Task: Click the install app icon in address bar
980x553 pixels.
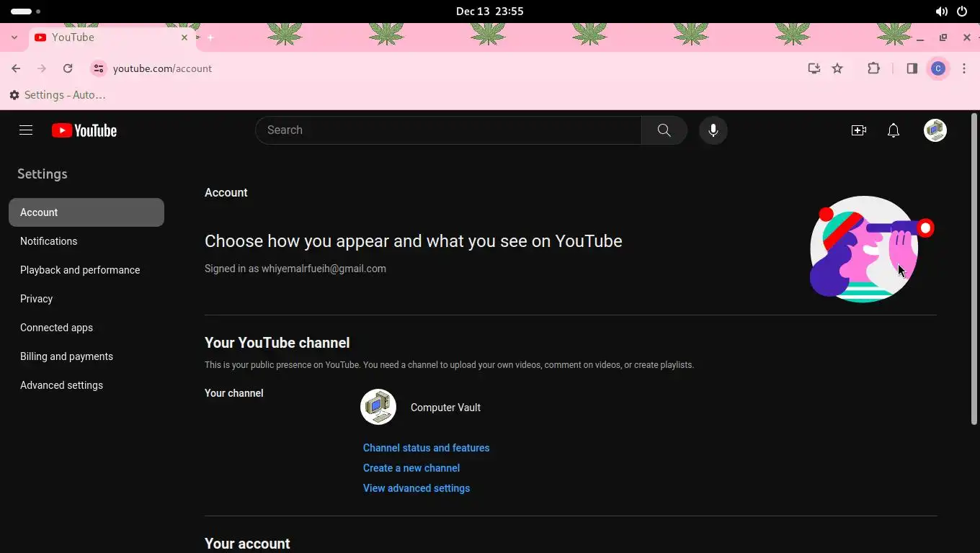Action: coord(814,68)
